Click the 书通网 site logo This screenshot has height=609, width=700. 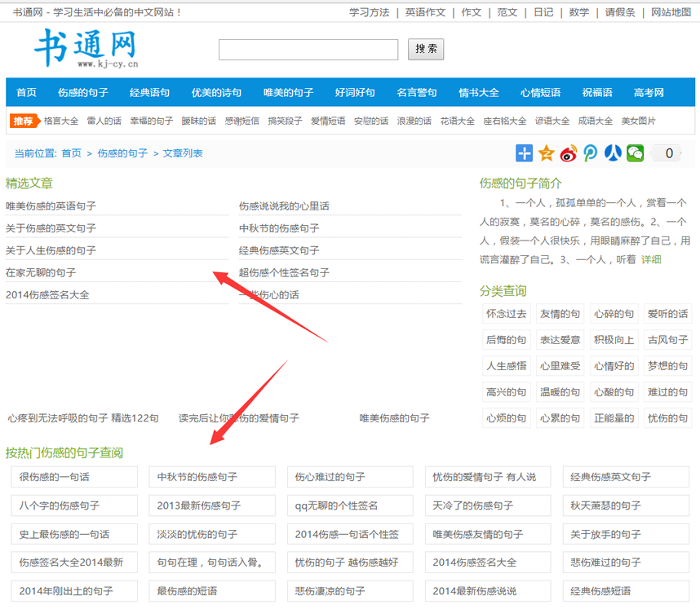pyautogui.click(x=86, y=48)
